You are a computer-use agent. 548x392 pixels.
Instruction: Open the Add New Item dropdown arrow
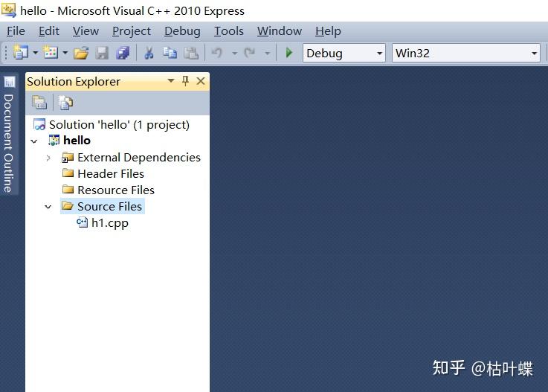click(x=65, y=53)
